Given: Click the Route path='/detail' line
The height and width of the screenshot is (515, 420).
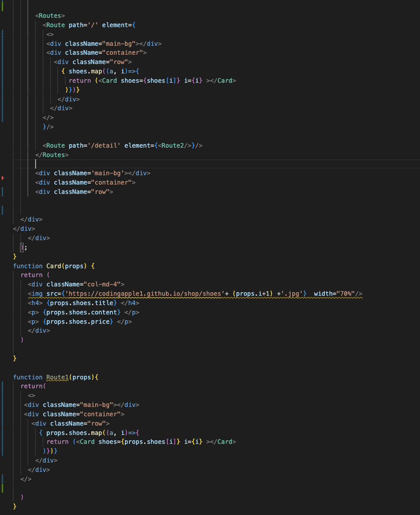Looking at the screenshot, I should click(122, 145).
